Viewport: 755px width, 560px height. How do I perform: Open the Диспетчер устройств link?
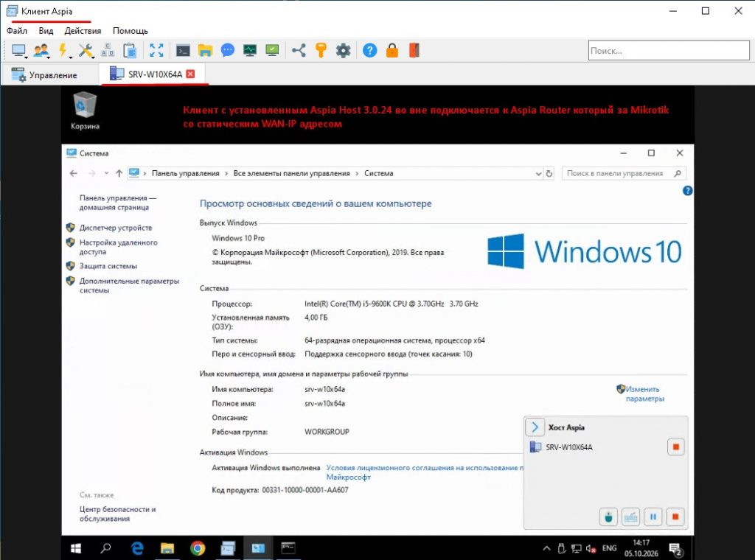(x=116, y=228)
